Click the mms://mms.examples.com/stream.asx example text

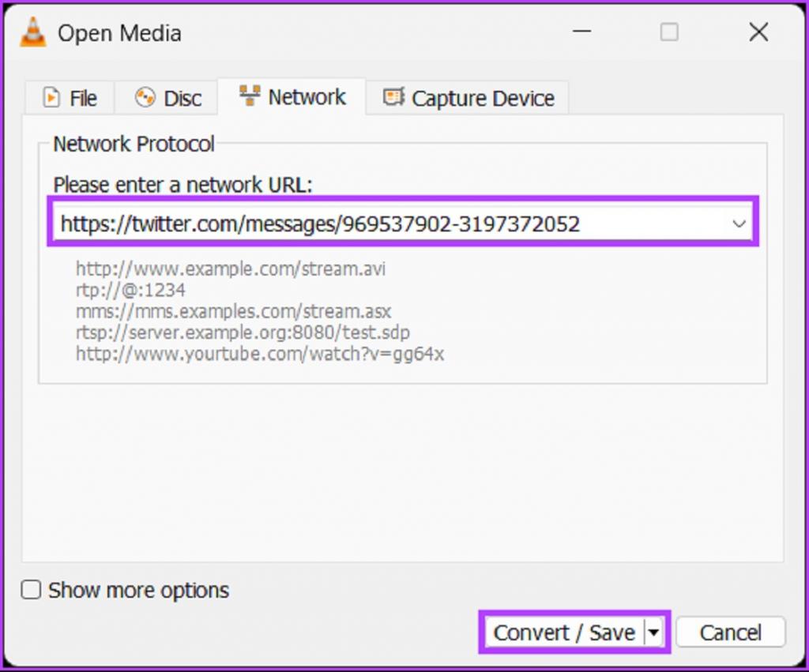pyautogui.click(x=233, y=311)
